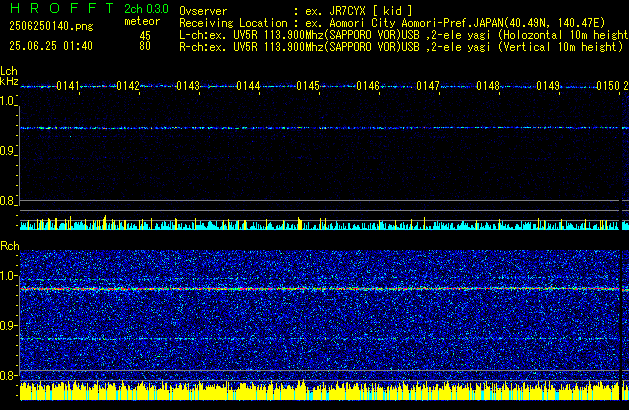
Task: Select the 0141 time marker
Action: click(x=68, y=86)
